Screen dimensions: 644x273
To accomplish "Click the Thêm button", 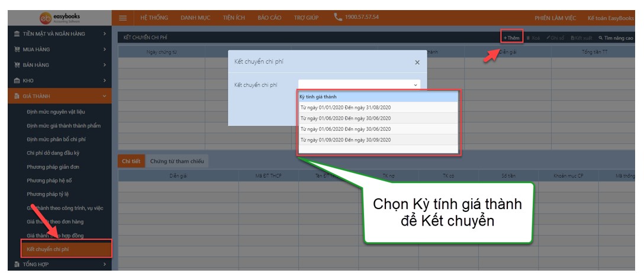I will [x=512, y=37].
